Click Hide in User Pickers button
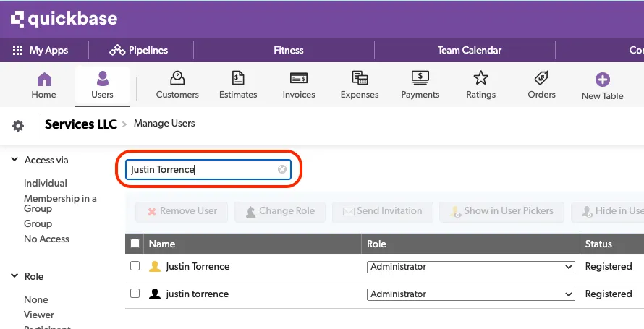 (x=607, y=212)
